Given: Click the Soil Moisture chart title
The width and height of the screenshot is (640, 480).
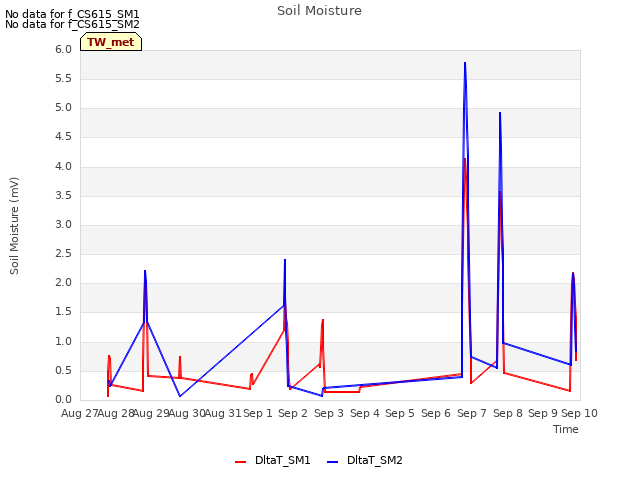Looking at the screenshot, I should pyautogui.click(x=319, y=11).
